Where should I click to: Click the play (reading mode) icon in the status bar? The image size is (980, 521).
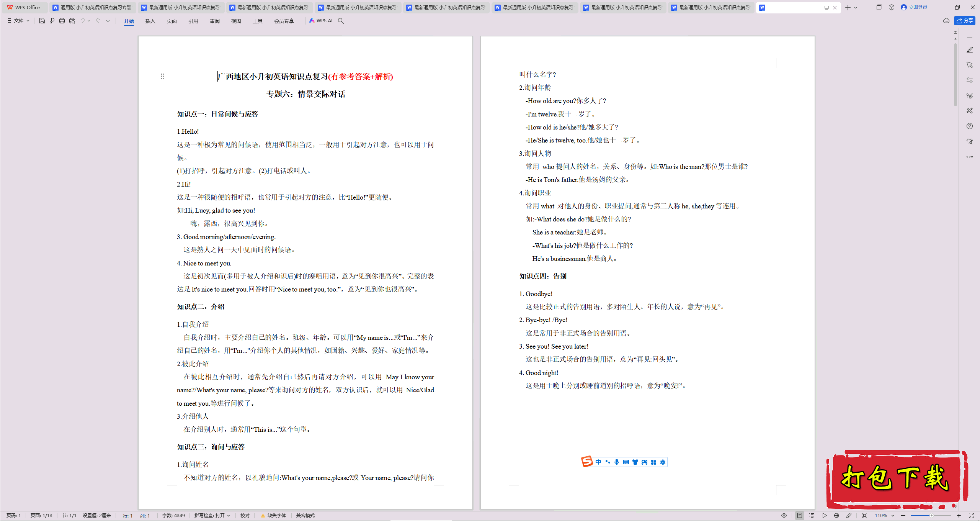point(824,516)
